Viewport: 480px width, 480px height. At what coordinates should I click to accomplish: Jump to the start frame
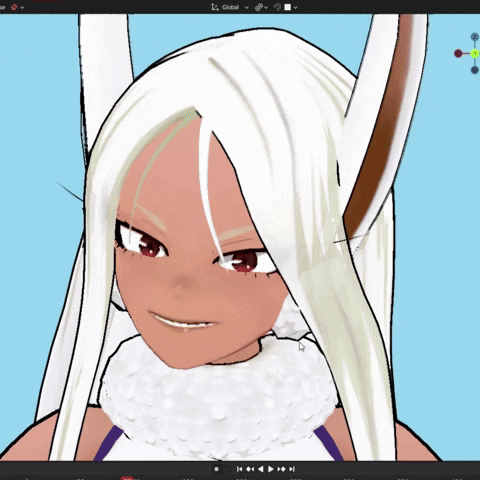pyautogui.click(x=239, y=469)
